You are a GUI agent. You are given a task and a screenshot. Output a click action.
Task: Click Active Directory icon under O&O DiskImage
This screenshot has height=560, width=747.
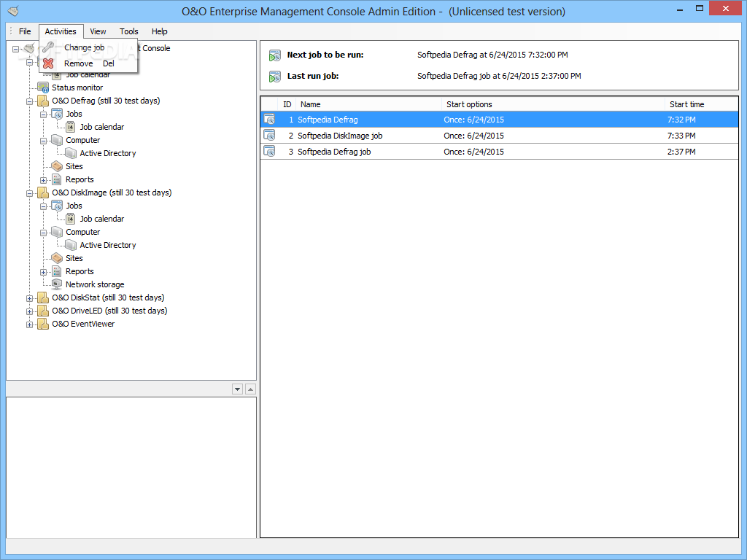coord(71,245)
